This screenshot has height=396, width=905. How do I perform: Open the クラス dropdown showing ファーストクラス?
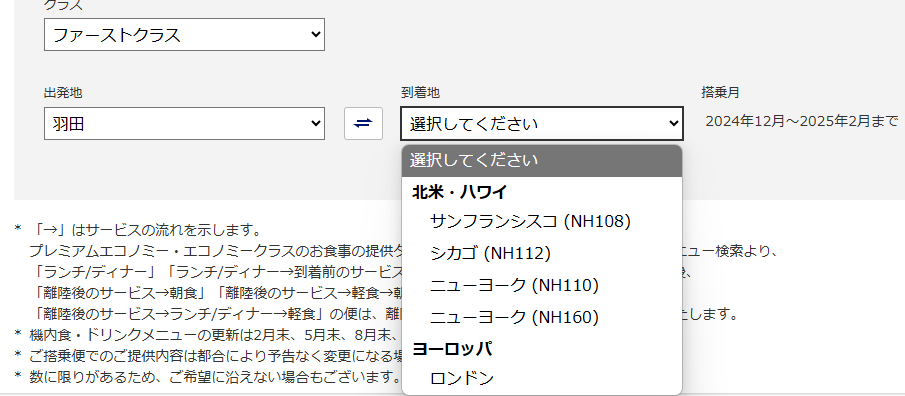tap(184, 35)
